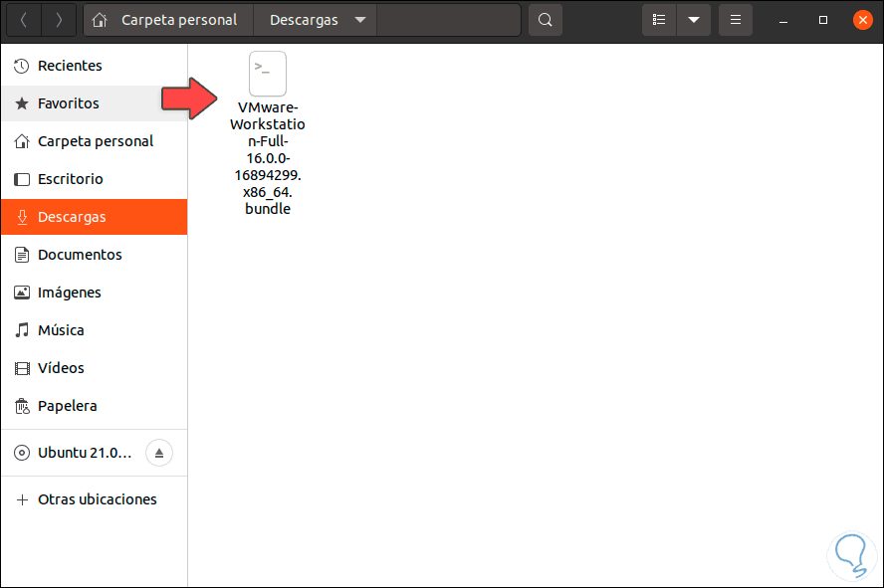The width and height of the screenshot is (884, 588).
Task: Click the Música note icon
Action: (x=22, y=330)
